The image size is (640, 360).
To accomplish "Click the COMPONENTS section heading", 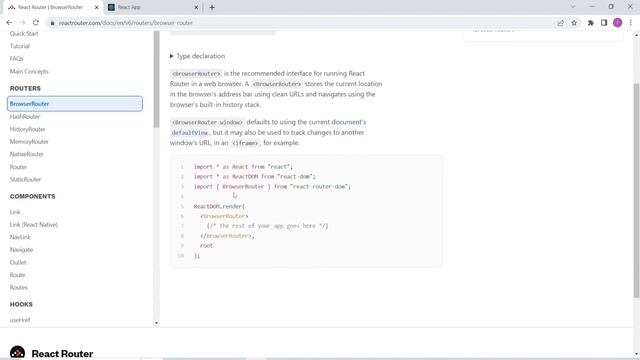I will (33, 196).
